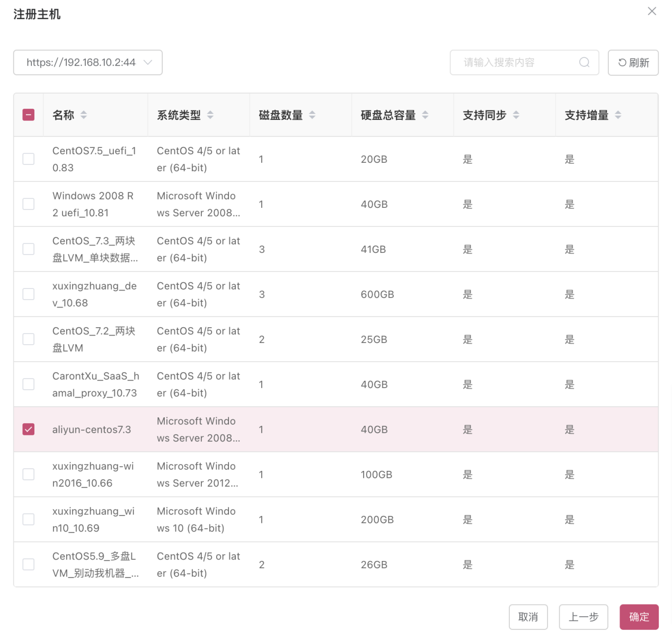Viewport: 672px width, 640px height.
Task: Sort hosts by 系统类型 column
Action: coord(210,115)
